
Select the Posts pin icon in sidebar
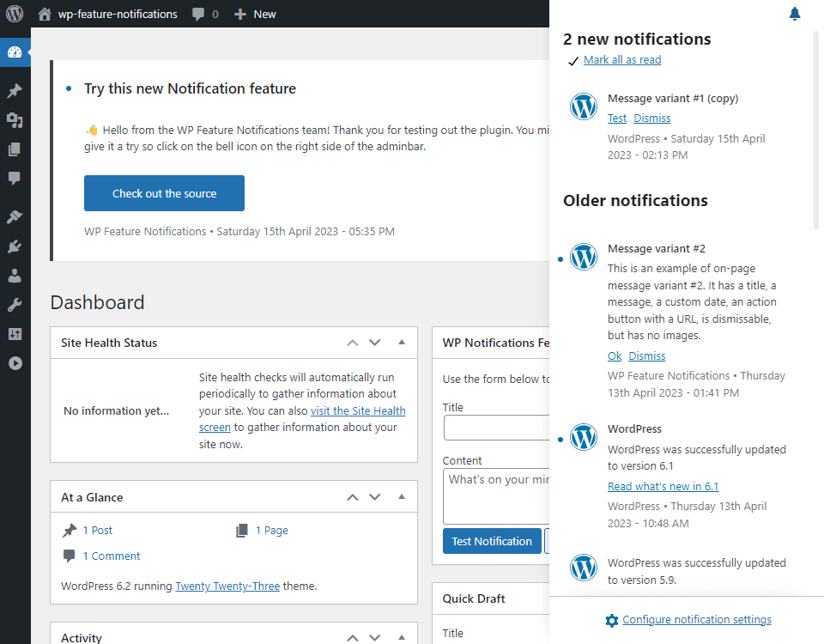pos(15,90)
